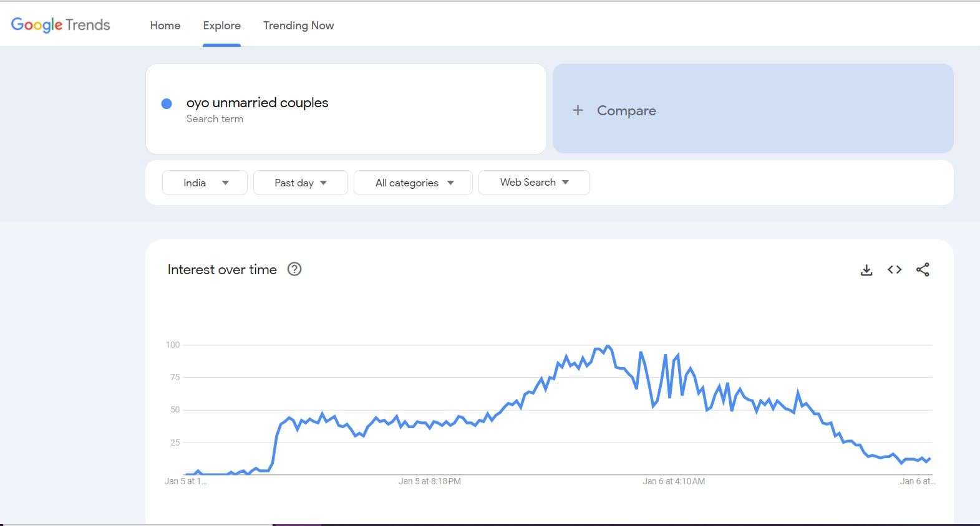Click the embed code icon
The height and width of the screenshot is (526, 980).
pyautogui.click(x=895, y=270)
